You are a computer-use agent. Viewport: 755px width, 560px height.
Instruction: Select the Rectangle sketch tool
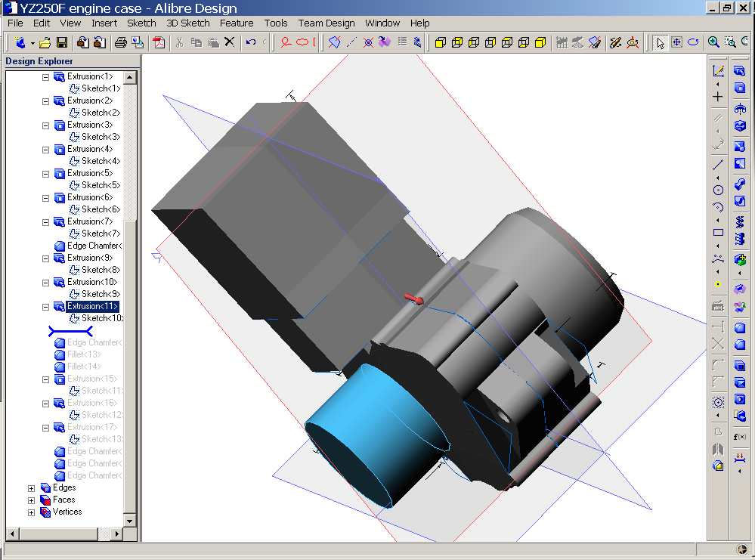point(718,233)
